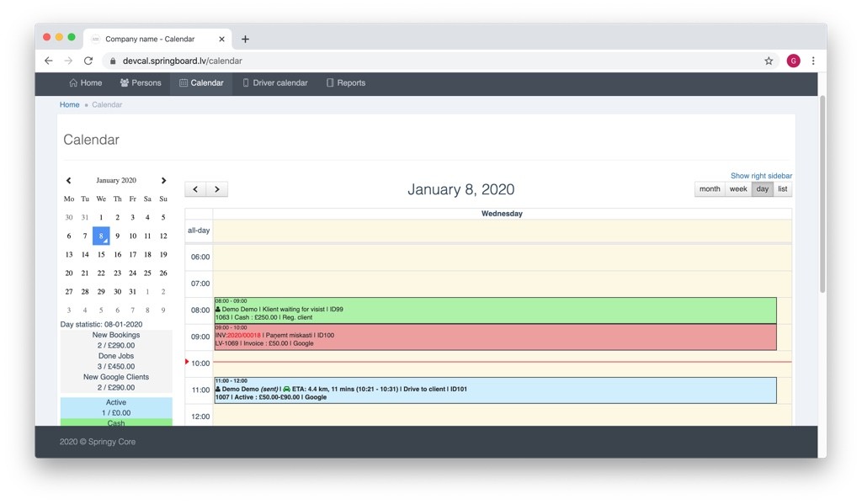Click the January 2020 mini calendar title
The height and width of the screenshot is (504, 862).
click(x=116, y=180)
